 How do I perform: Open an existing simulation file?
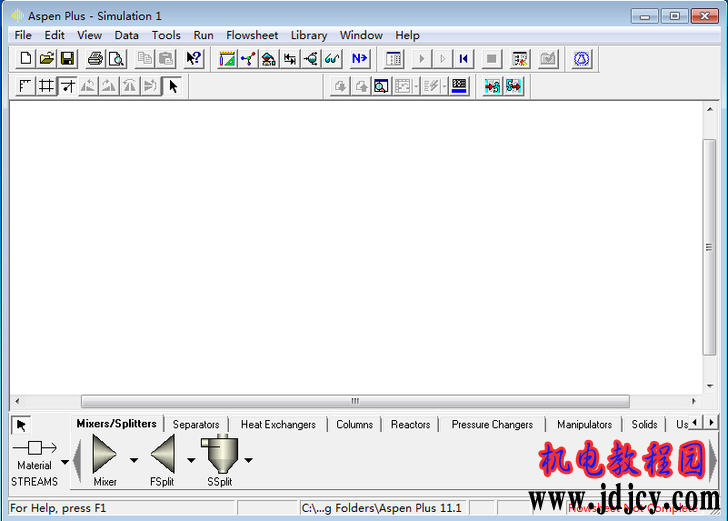click(x=47, y=59)
